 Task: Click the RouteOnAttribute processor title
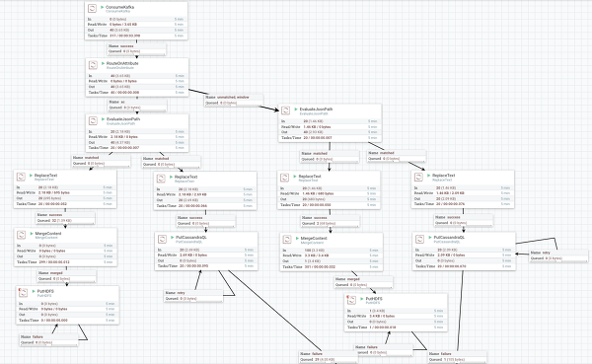[122, 63]
